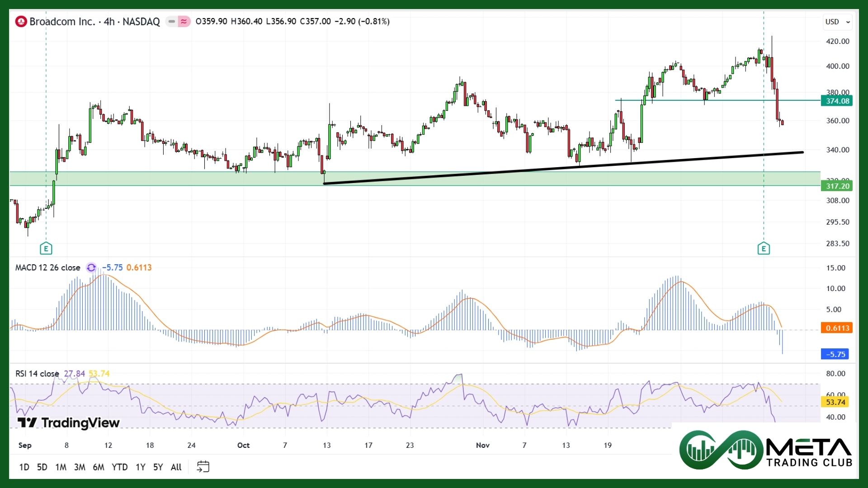
Task: Select the 1D time range
Action: click(x=24, y=467)
